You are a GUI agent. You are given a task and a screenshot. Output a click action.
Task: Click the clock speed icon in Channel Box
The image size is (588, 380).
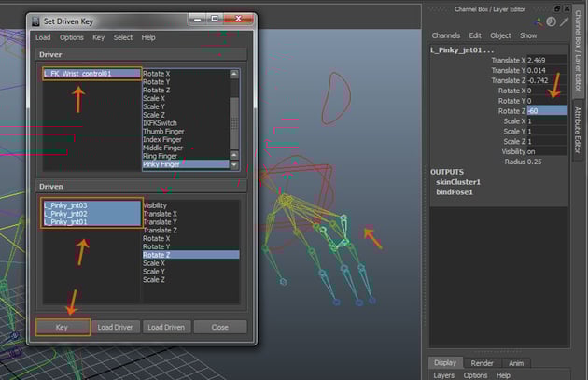coord(551,21)
